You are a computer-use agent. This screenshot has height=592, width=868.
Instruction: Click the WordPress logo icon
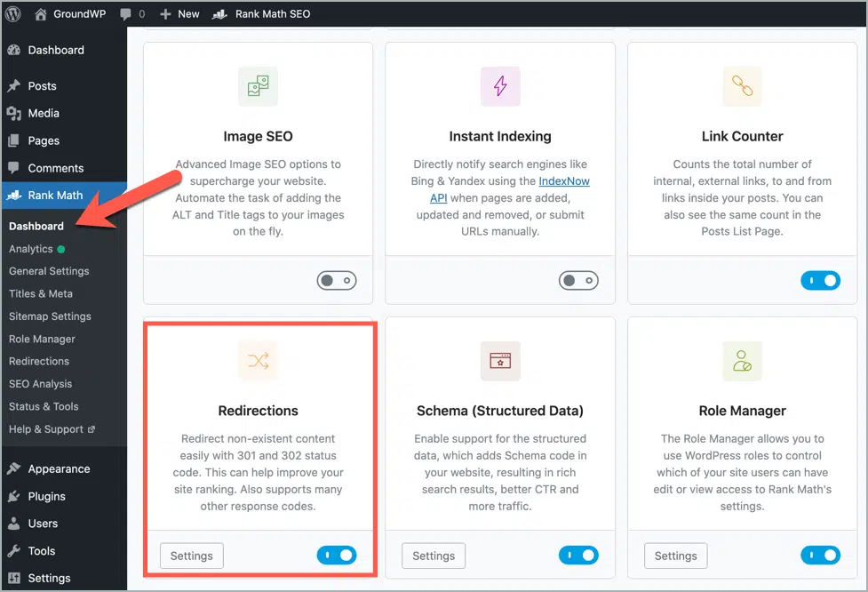point(12,14)
